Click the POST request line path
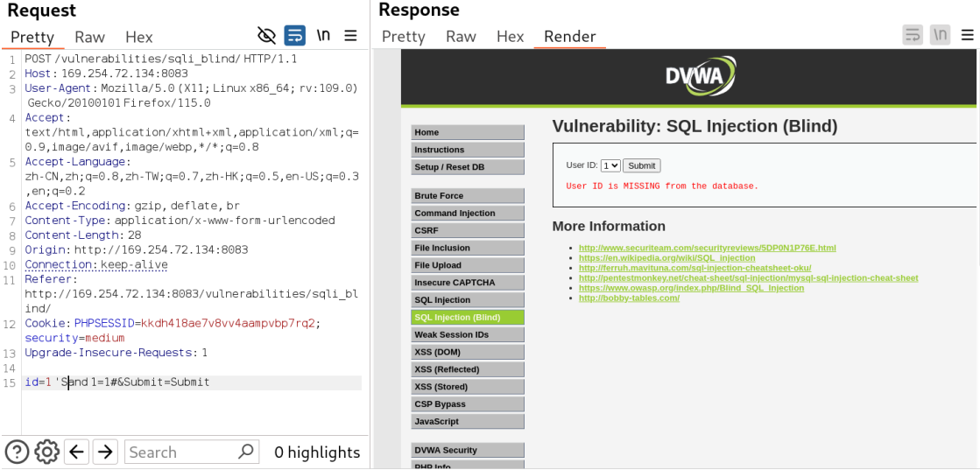Screen dimensions: 980x470 [x=147, y=60]
